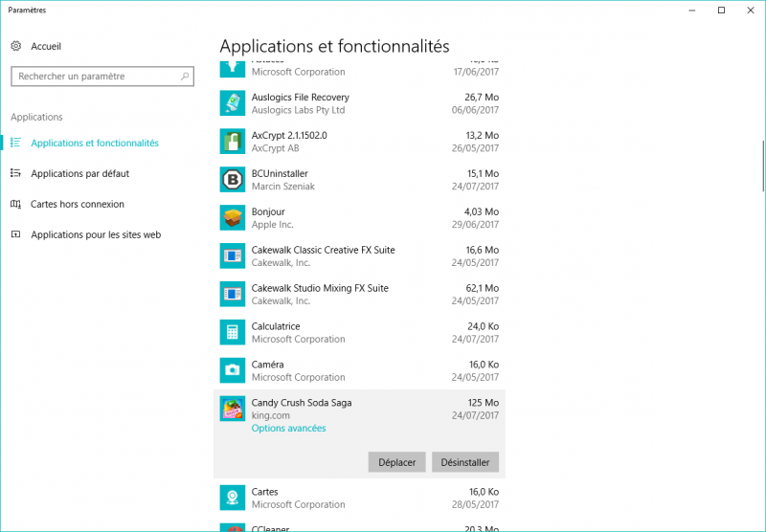
Task: Select the Bonjour entry name
Action: pyautogui.click(x=268, y=211)
